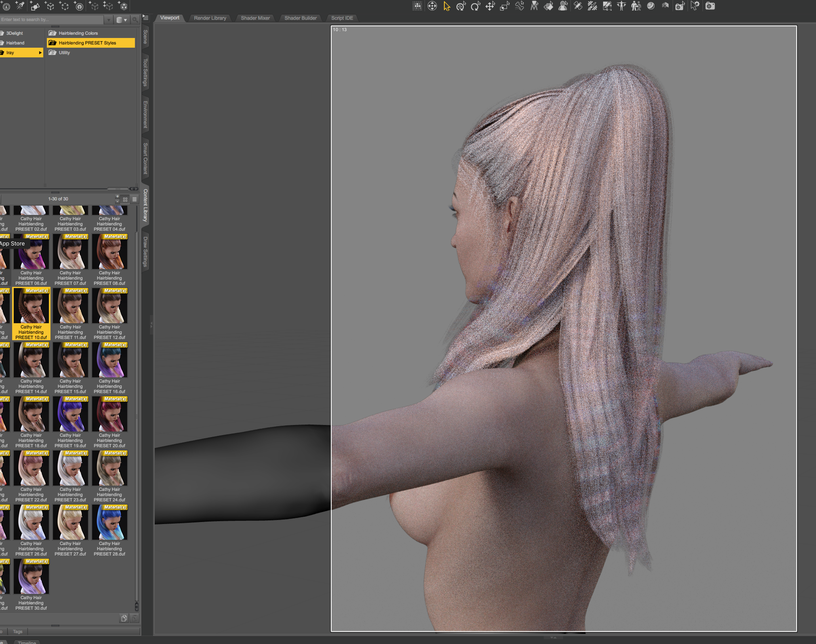816x644 pixels.
Task: Open the database filter dropdown
Action: click(x=121, y=20)
